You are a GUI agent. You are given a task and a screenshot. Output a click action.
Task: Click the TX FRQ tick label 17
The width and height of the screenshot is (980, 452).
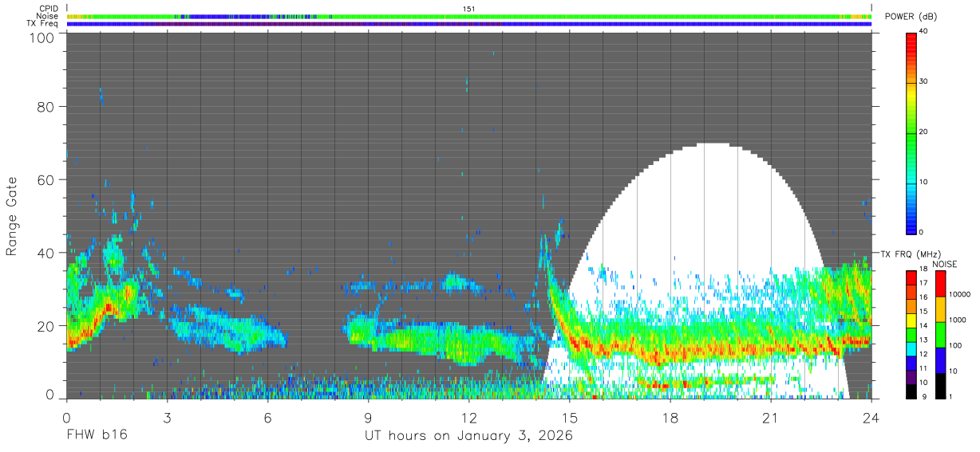pos(923,282)
